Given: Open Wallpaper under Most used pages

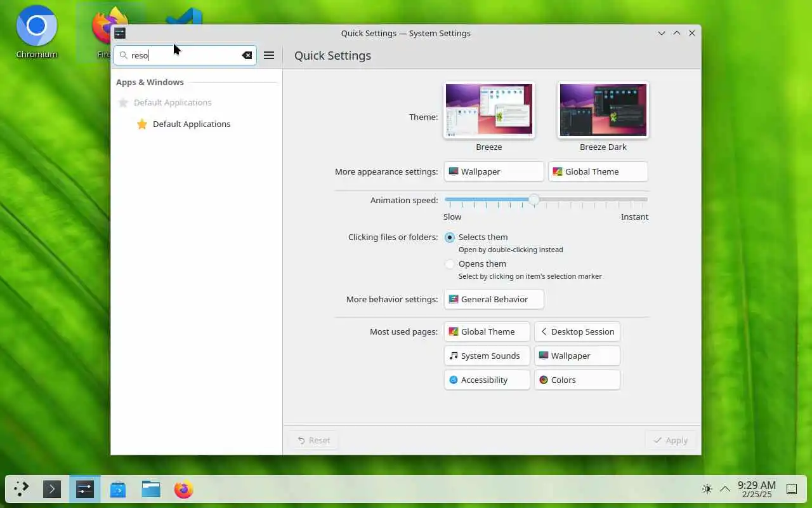Looking at the screenshot, I should (577, 356).
